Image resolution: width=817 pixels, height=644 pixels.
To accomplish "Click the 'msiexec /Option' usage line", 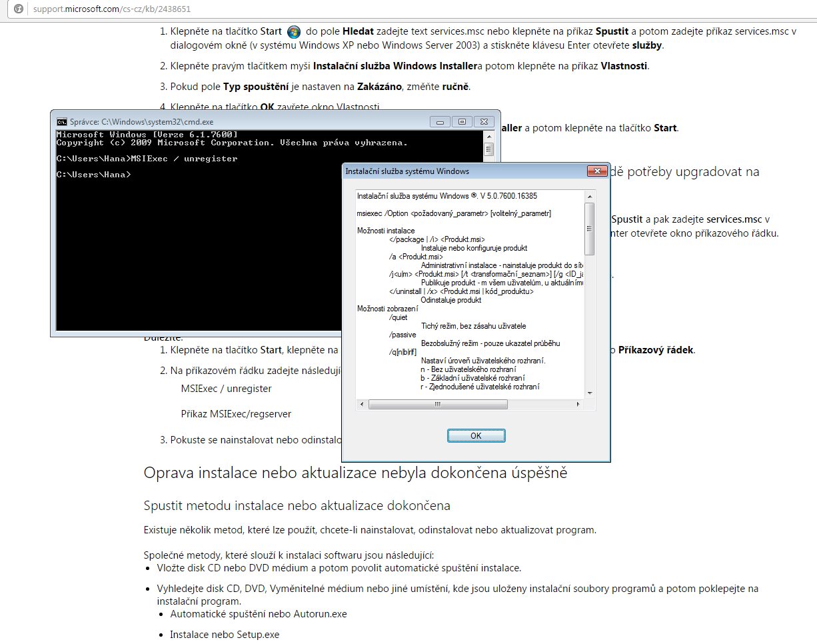I will click(x=454, y=213).
